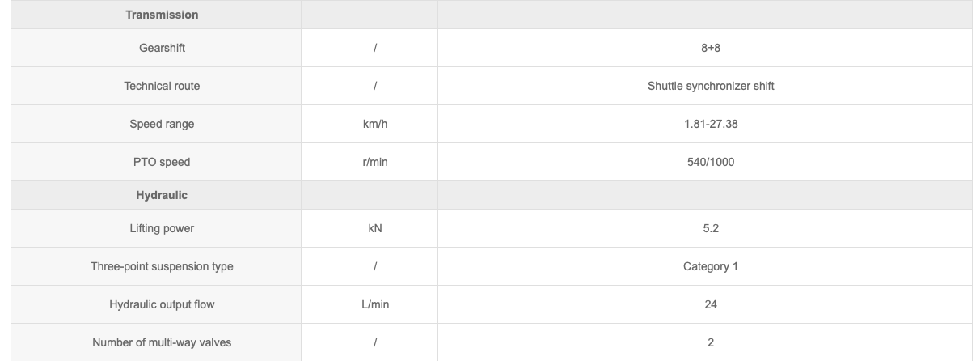Select the Transmission section header
Image resolution: width=980 pixels, height=361 pixels.
coord(162,15)
